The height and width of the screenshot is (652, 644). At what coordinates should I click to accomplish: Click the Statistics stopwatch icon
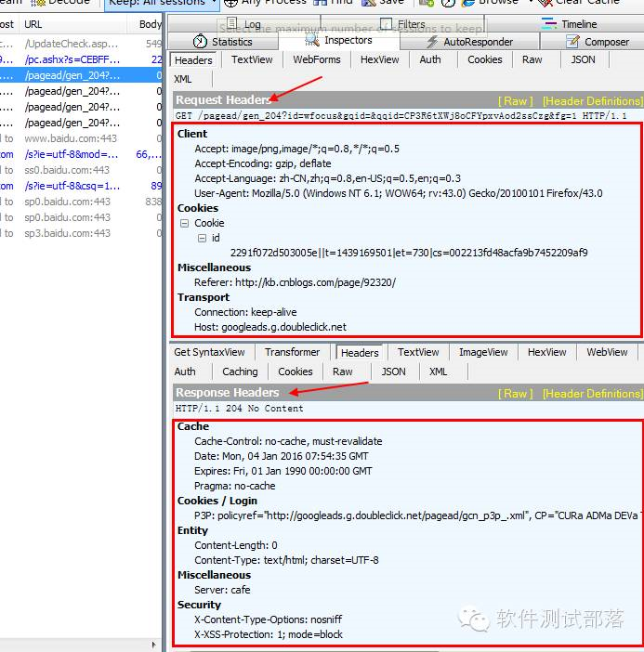[200, 42]
